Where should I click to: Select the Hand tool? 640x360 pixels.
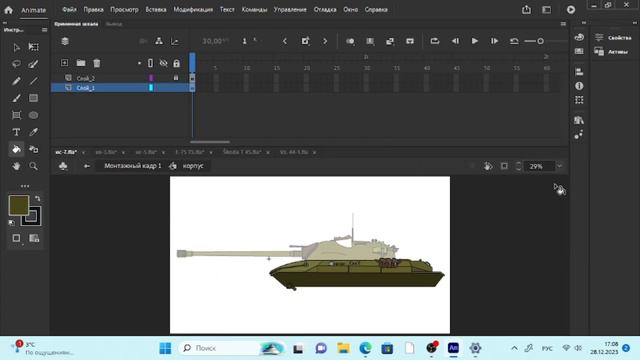16,166
